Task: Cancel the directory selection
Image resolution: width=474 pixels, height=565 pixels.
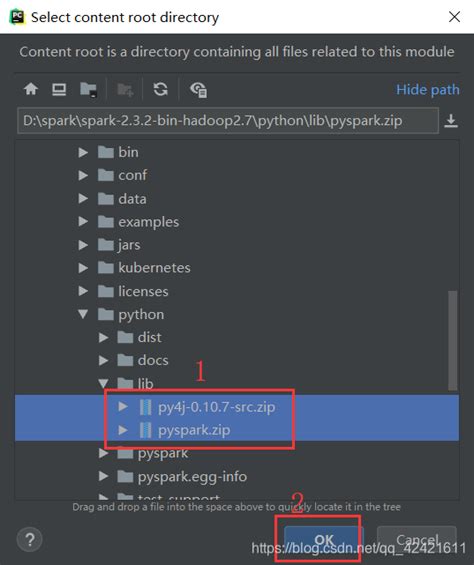Action: click(417, 539)
